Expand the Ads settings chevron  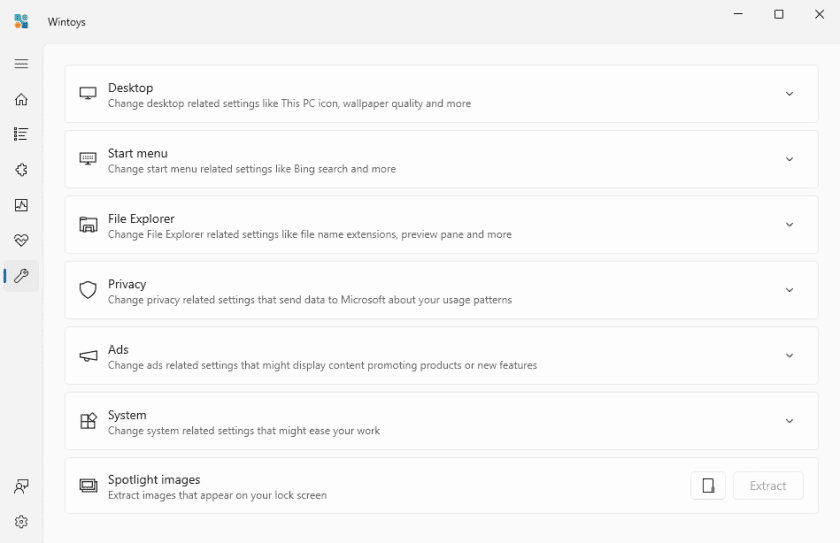pos(789,356)
